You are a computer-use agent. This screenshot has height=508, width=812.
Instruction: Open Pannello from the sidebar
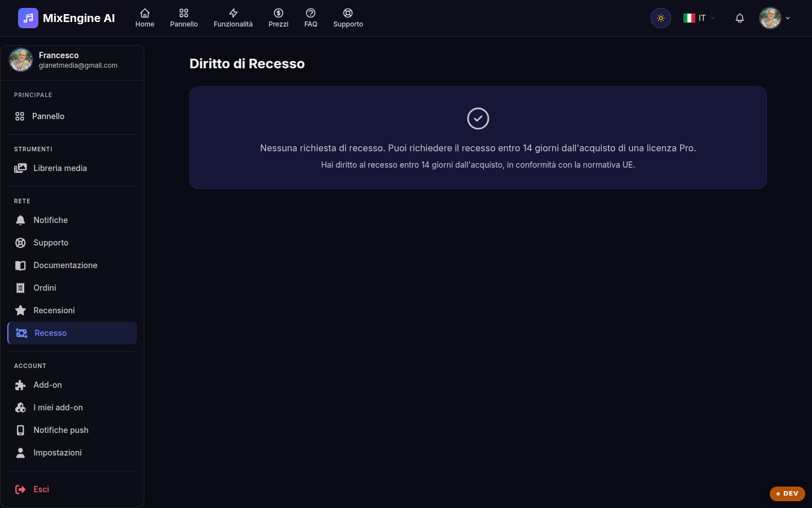click(72, 116)
